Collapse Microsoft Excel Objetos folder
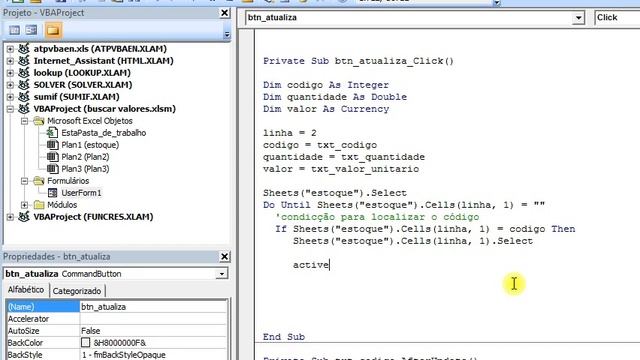The height and width of the screenshot is (360, 640). (x=24, y=121)
